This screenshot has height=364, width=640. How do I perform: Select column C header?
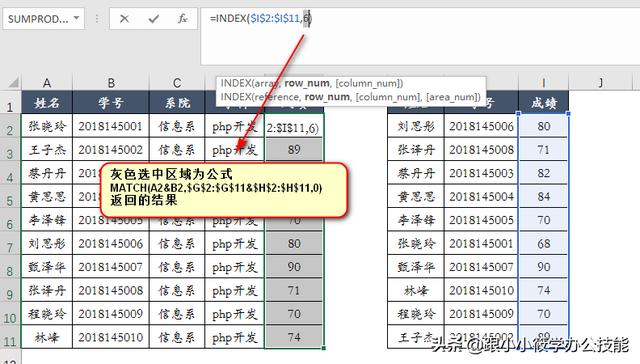[177, 83]
